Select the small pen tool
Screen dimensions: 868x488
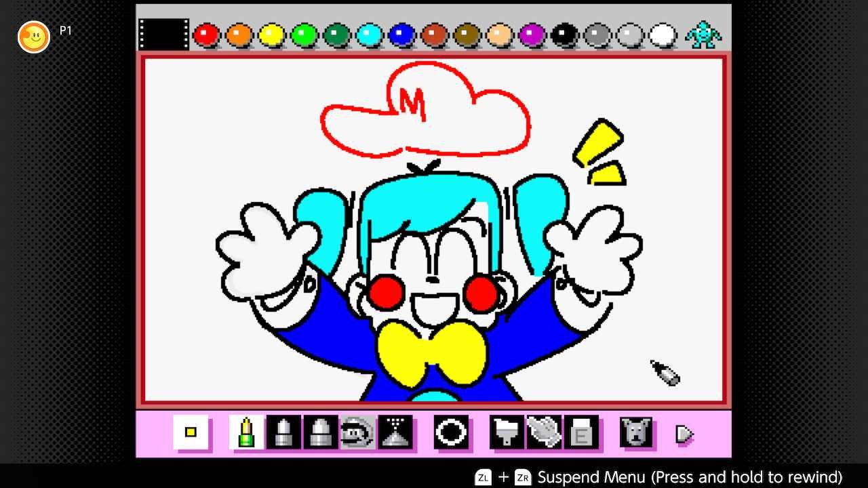click(x=246, y=432)
